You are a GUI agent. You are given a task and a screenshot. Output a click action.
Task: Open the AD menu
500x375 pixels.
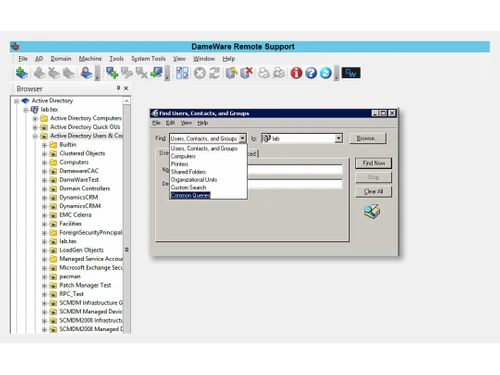[39, 59]
